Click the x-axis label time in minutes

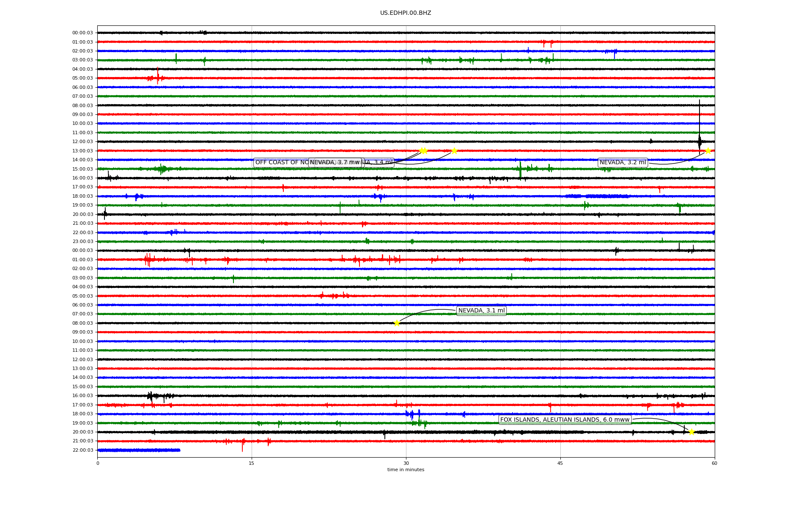(406, 469)
